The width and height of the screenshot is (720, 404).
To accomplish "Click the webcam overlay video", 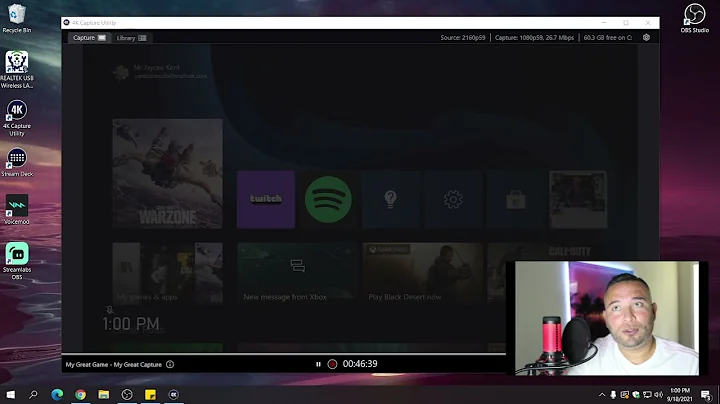I will [607, 318].
